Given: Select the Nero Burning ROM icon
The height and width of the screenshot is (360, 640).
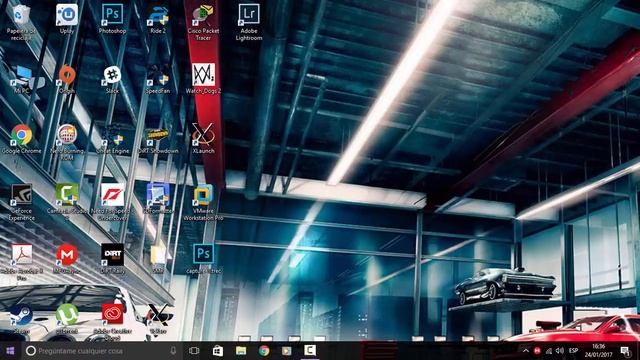Looking at the screenshot, I should pyautogui.click(x=67, y=142).
